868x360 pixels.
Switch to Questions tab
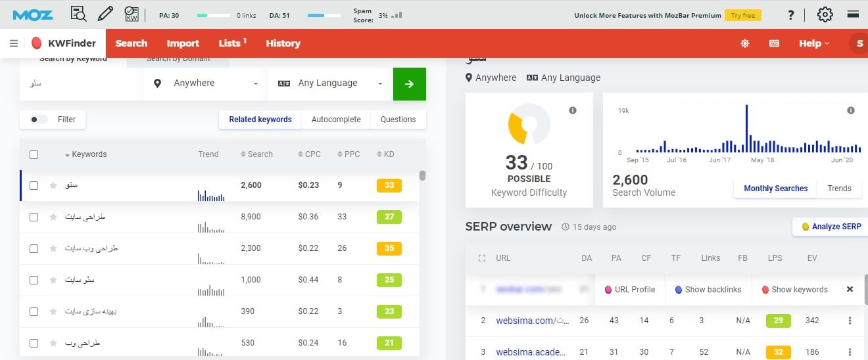click(398, 120)
